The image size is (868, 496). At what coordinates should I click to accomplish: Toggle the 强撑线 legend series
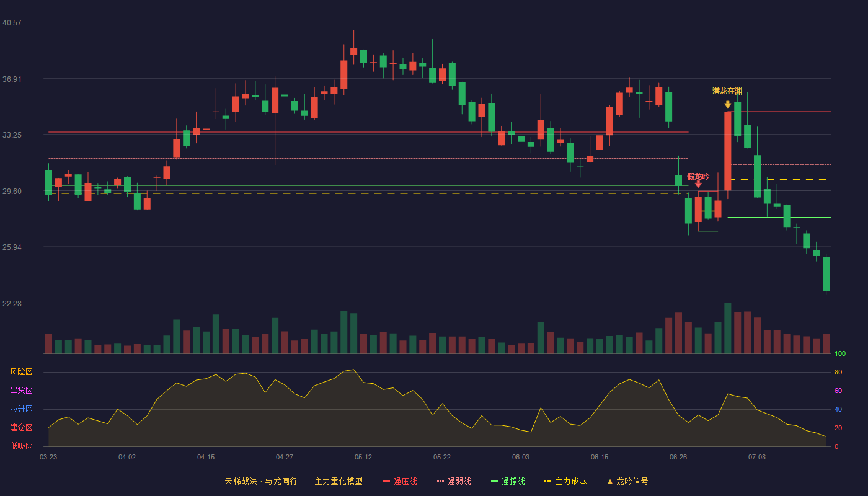point(508,481)
